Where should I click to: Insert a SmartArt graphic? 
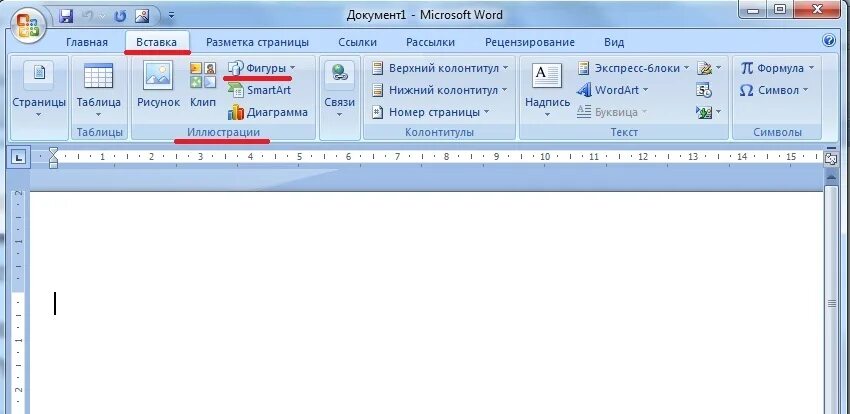260,90
